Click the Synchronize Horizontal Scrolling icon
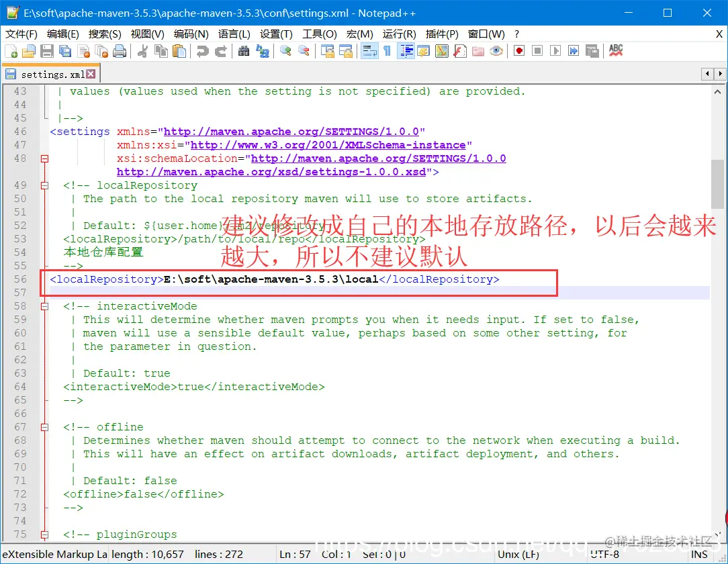728x564 pixels. point(345,51)
